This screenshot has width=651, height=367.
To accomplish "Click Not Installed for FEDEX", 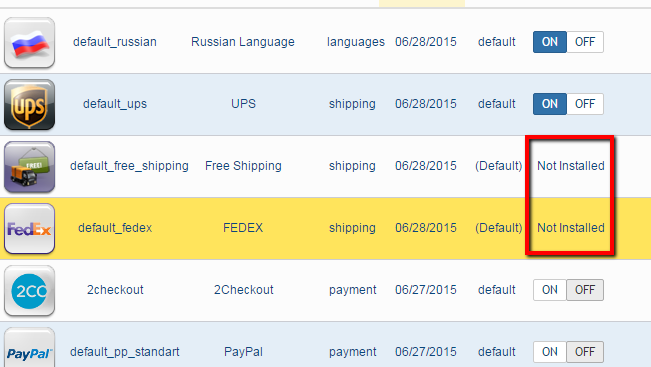I will [571, 228].
